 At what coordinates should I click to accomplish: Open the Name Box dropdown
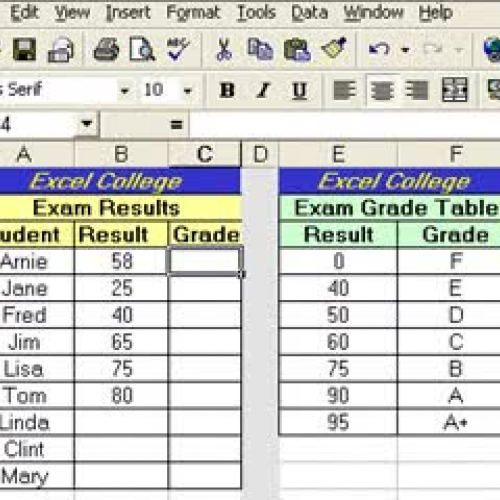(87, 124)
